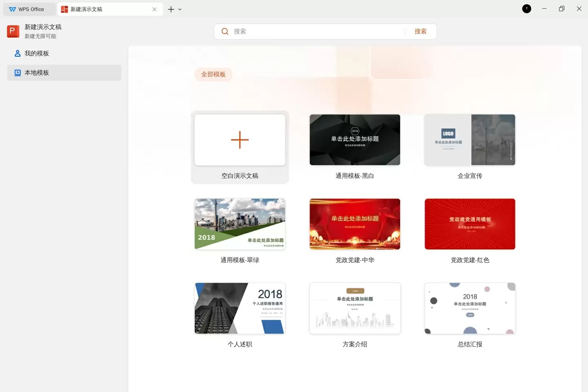Screen dimensions: 588x392
Task: Select the 全部模板 filter
Action: coord(213,74)
